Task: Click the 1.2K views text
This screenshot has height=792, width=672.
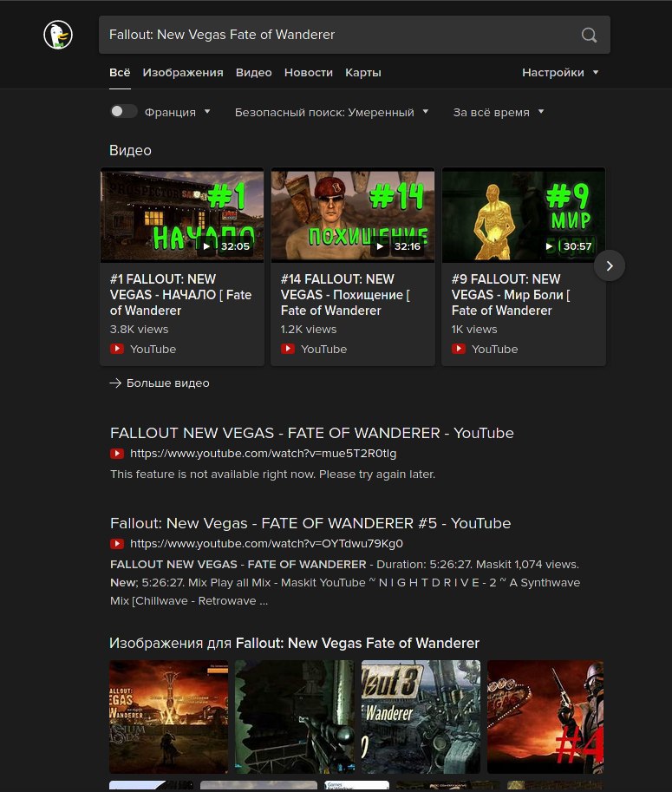Action: coord(309,330)
